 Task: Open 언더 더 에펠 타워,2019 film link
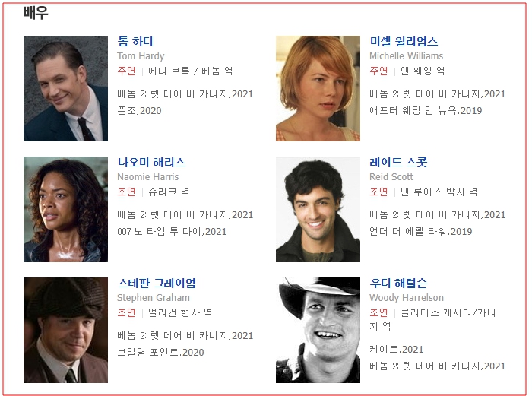[x=421, y=231]
